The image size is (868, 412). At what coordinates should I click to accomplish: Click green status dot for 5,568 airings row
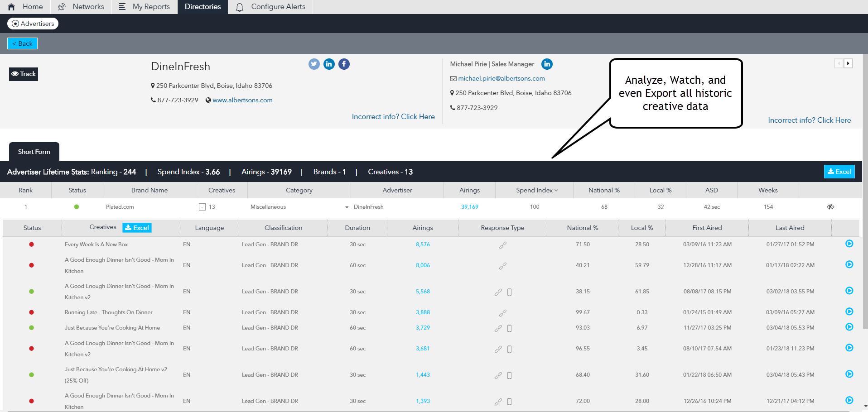click(31, 292)
